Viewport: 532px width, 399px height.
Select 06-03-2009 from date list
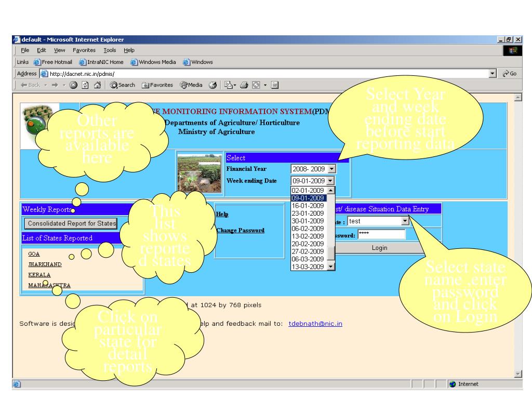[x=308, y=259]
